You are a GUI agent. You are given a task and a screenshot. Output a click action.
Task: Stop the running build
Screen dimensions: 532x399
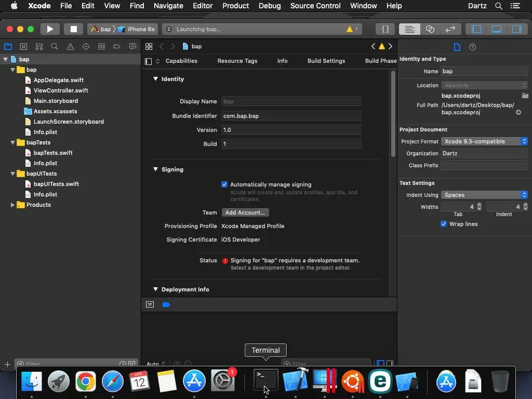click(x=73, y=29)
